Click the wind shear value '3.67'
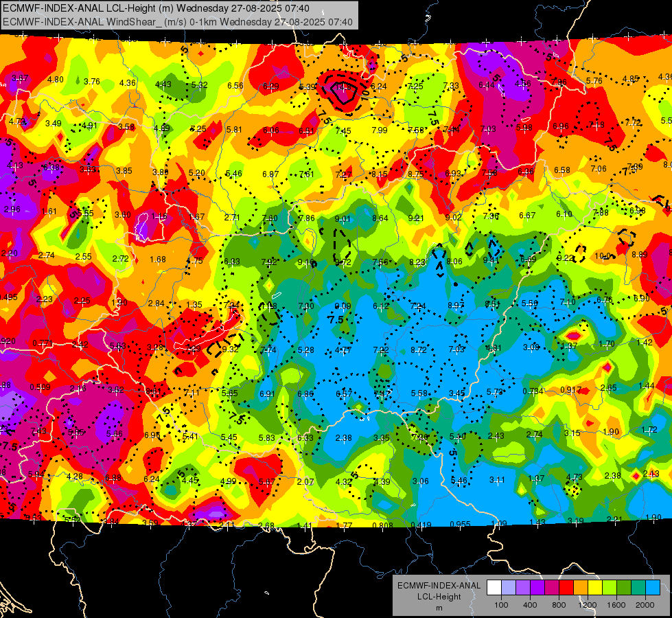672x618 pixels. tap(20, 78)
